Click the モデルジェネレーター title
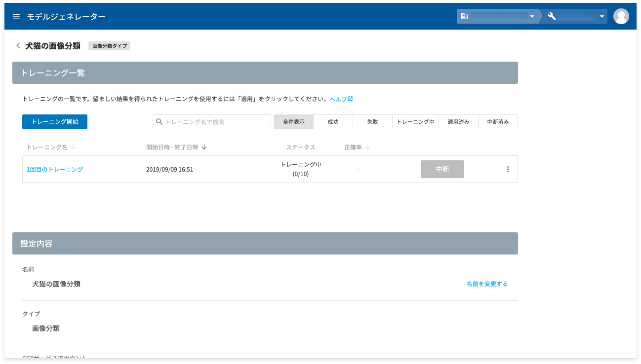Viewport: 641px width, 364px height. (x=66, y=16)
